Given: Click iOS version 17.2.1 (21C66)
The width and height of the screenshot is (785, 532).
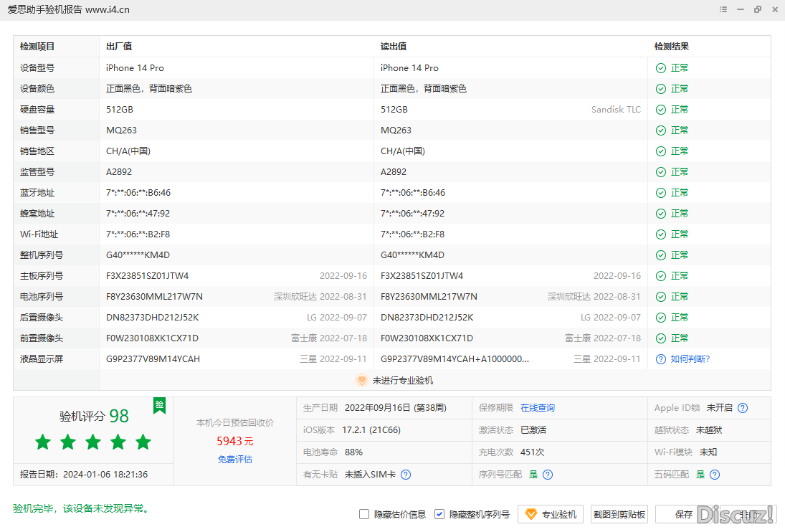Looking at the screenshot, I should pos(371,430).
